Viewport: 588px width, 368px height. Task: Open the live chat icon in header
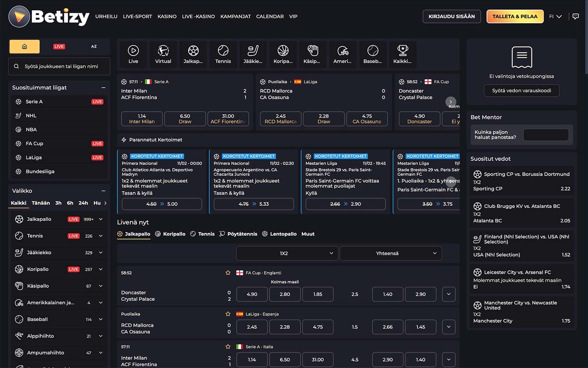coord(576,17)
